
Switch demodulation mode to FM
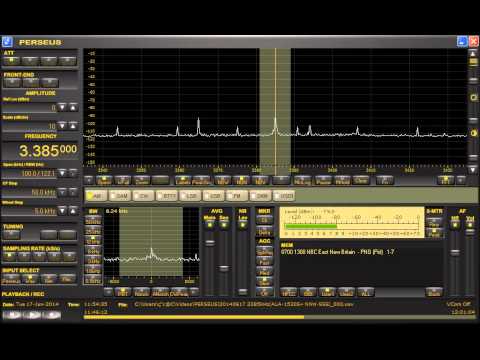point(237,196)
